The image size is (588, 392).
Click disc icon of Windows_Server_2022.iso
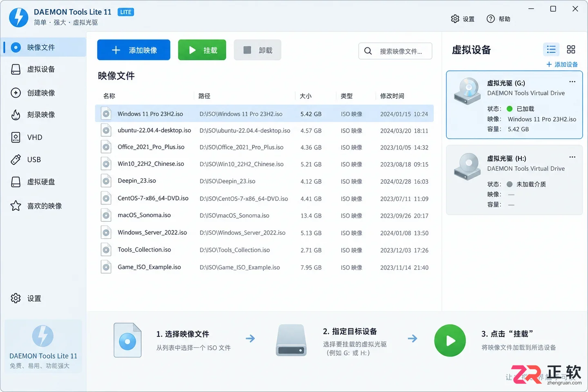point(106,233)
